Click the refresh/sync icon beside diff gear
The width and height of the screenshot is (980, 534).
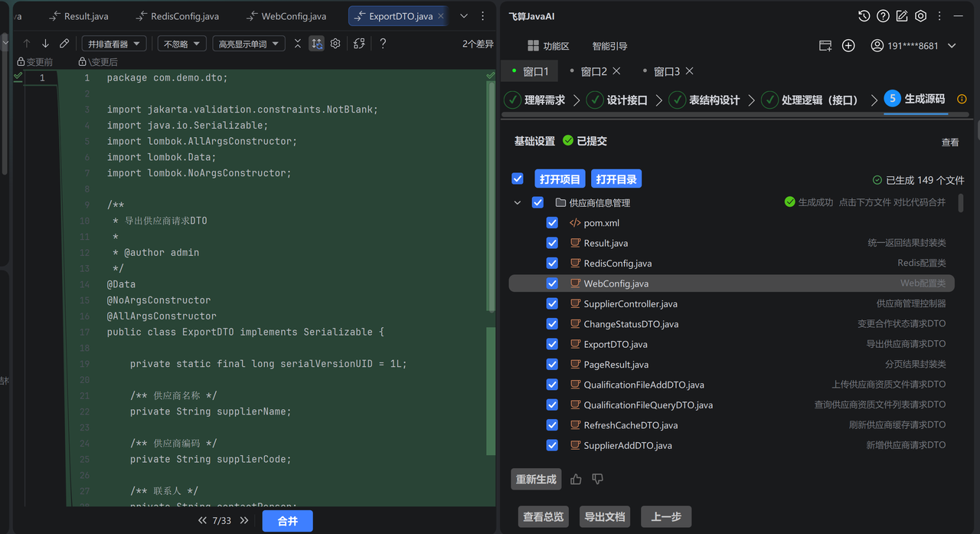359,44
